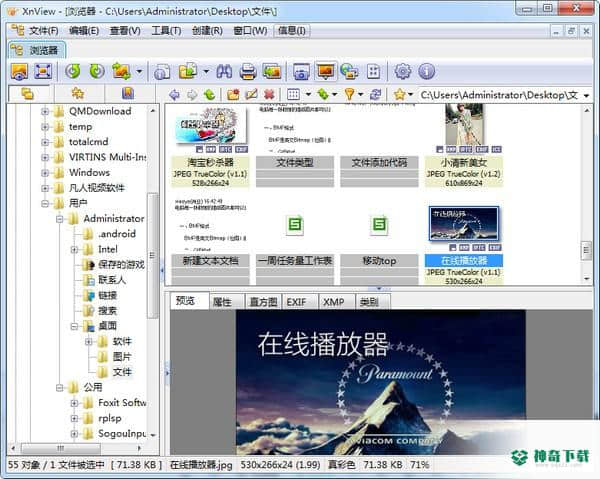
Task: Click the acquire/import toolbar icon beside printer
Action: point(272,72)
